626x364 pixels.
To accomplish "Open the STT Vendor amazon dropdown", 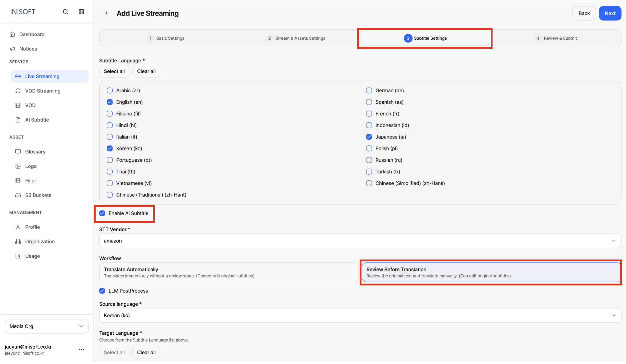I will click(360, 241).
